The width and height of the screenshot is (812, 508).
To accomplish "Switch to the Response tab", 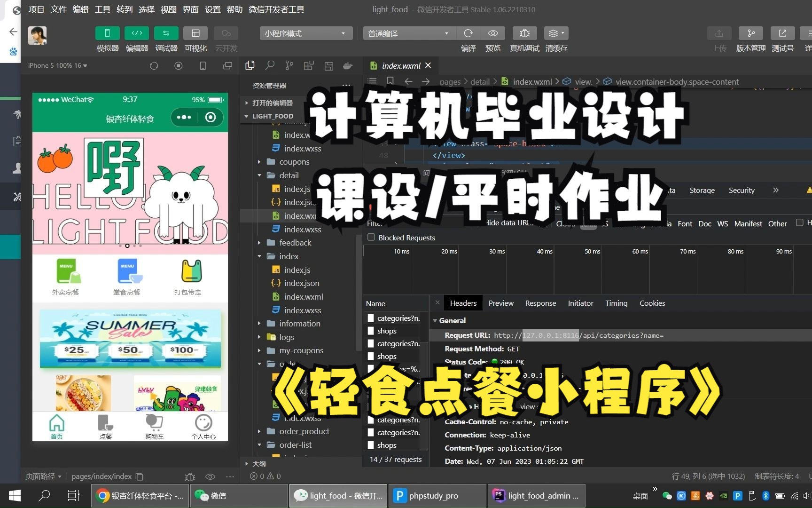I will (540, 303).
